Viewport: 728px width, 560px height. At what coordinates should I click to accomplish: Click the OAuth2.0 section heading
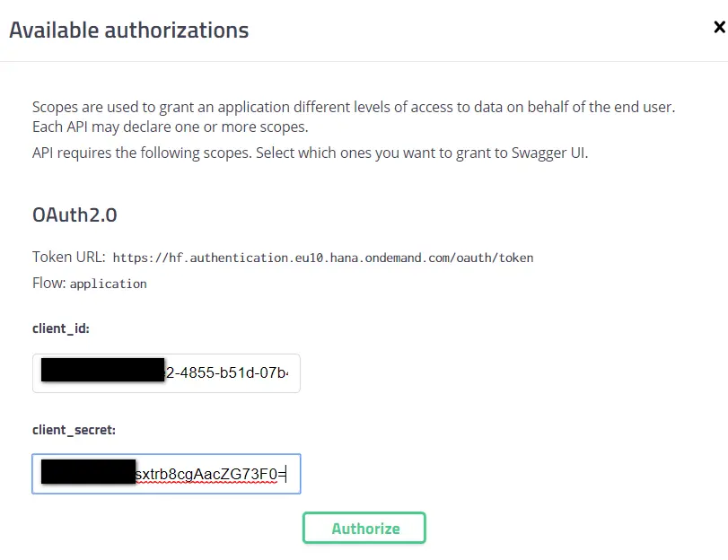75,215
